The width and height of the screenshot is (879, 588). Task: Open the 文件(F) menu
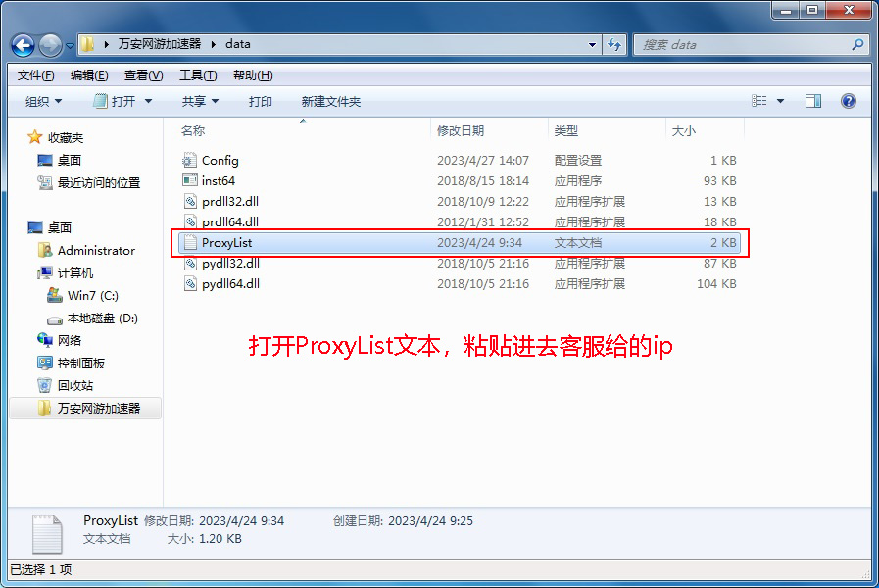(35, 75)
